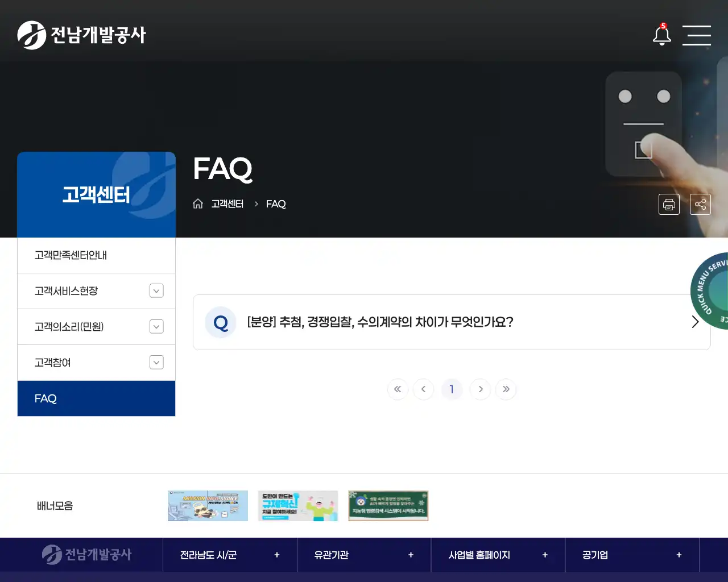The image size is (728, 582).
Task: Select page 1 in pagination
Action: [452, 389]
